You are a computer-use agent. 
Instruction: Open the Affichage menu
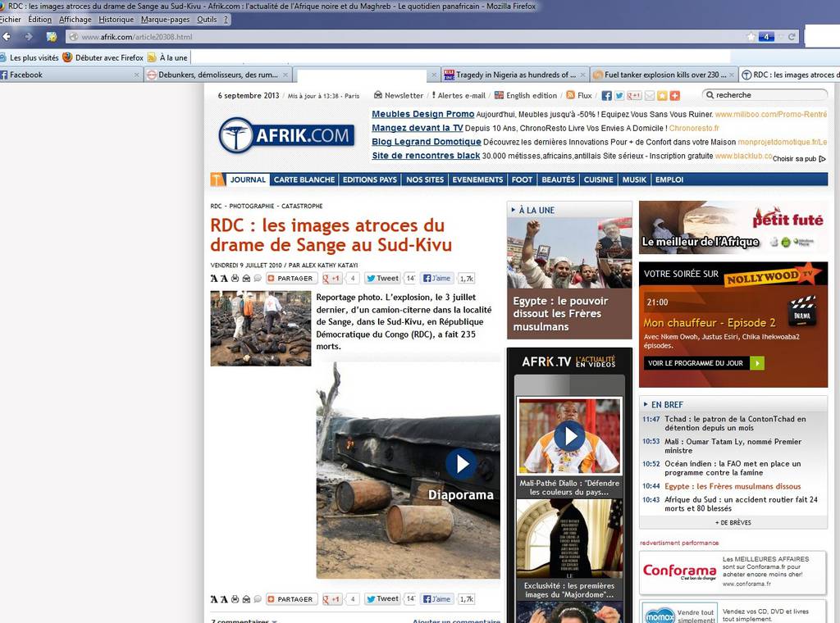[75, 20]
